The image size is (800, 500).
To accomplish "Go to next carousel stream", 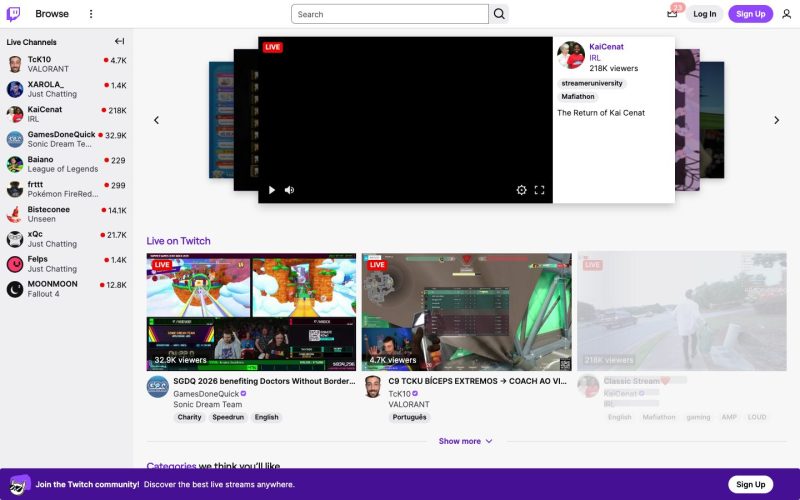I will [x=777, y=120].
